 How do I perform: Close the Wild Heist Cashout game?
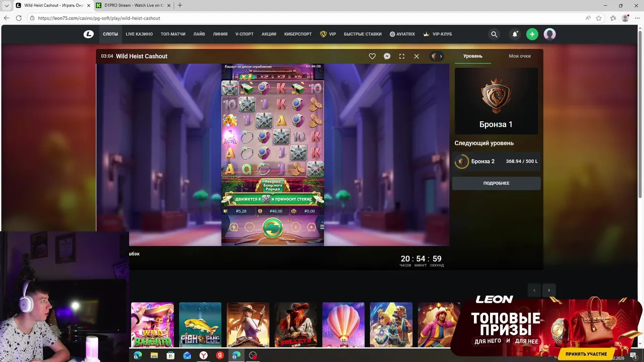[417, 56]
